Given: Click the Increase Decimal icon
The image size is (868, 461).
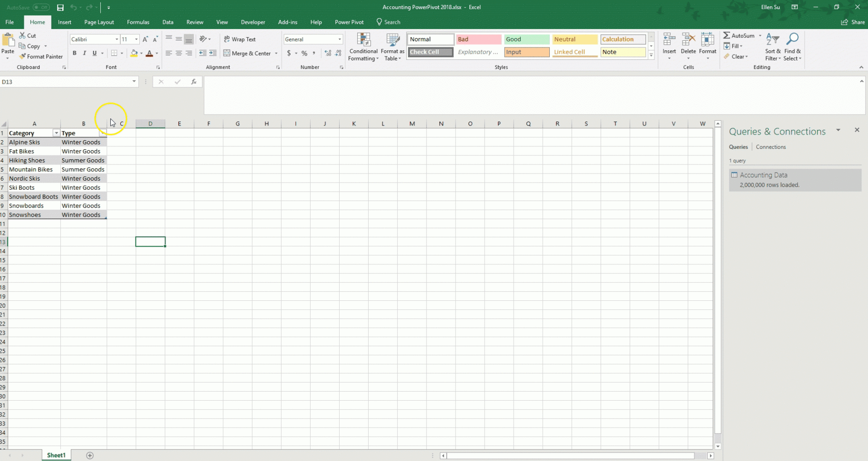Looking at the screenshot, I should pos(328,53).
